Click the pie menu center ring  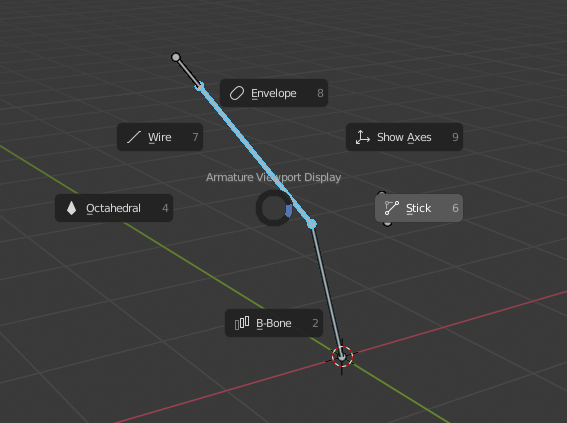tap(274, 208)
